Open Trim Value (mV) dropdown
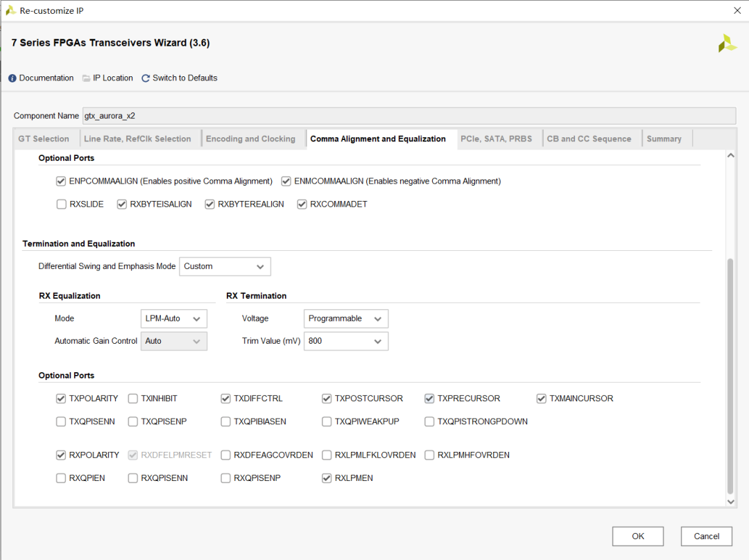The height and width of the screenshot is (560, 749). point(346,342)
